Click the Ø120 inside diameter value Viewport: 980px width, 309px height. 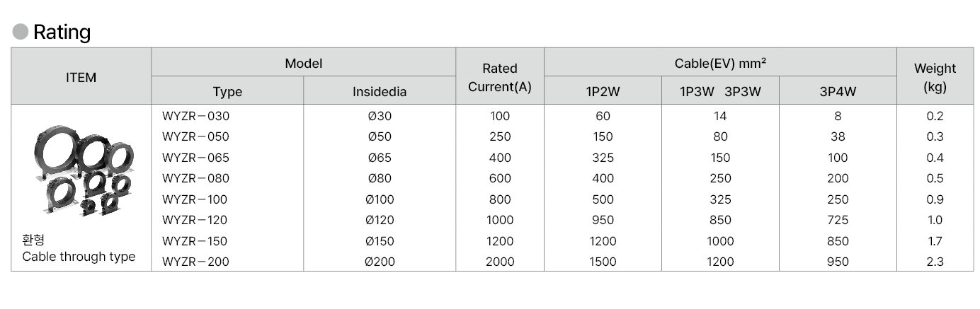click(x=380, y=220)
